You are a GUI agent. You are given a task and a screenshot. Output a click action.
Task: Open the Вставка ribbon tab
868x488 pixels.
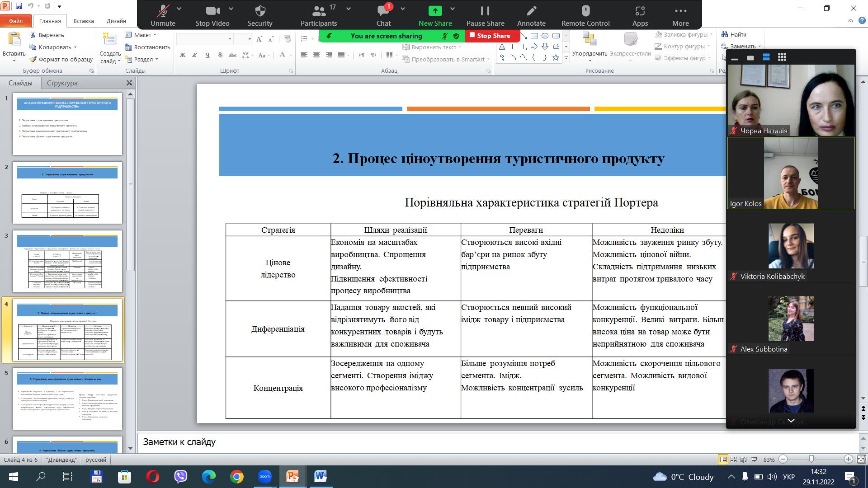point(84,21)
